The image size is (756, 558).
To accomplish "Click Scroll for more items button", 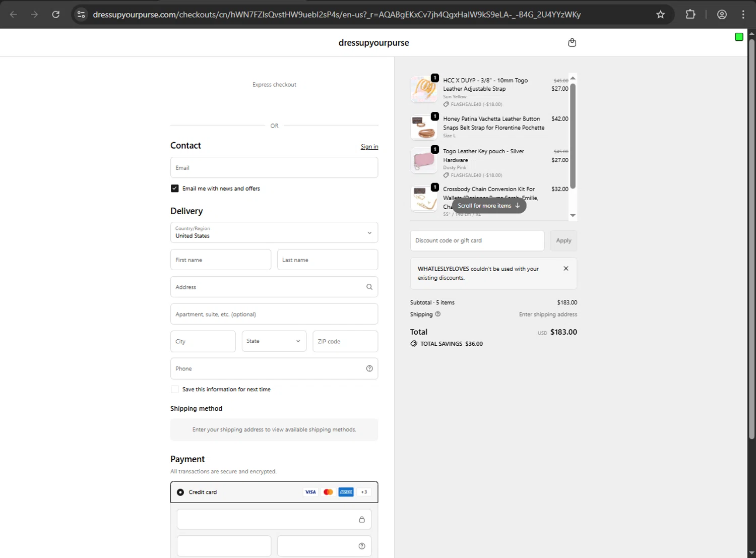I will coord(489,206).
